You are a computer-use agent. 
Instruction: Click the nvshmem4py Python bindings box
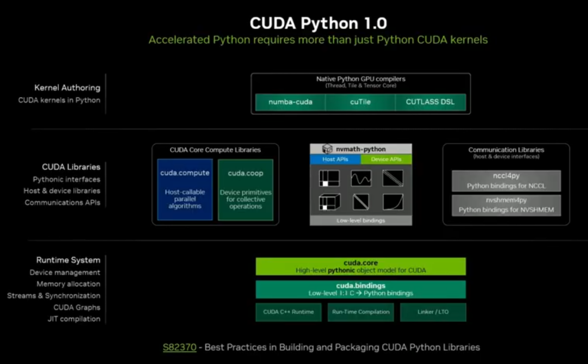(x=506, y=205)
